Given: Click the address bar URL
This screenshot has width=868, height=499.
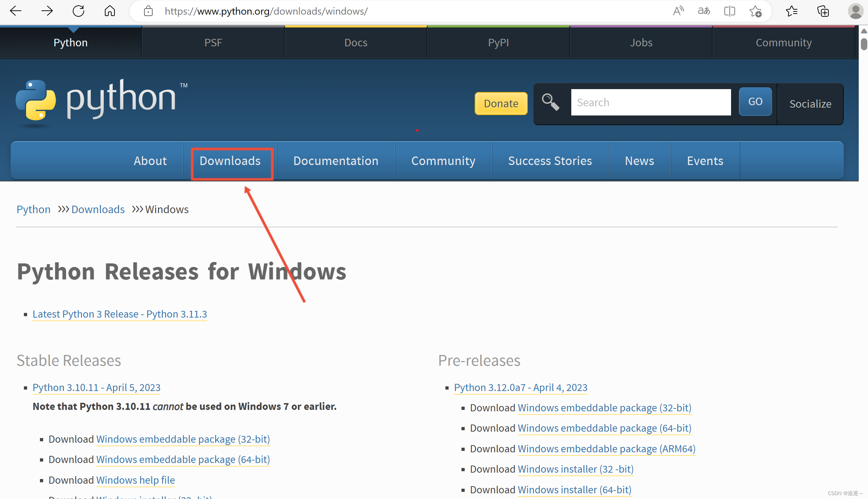Looking at the screenshot, I should pyautogui.click(x=266, y=11).
